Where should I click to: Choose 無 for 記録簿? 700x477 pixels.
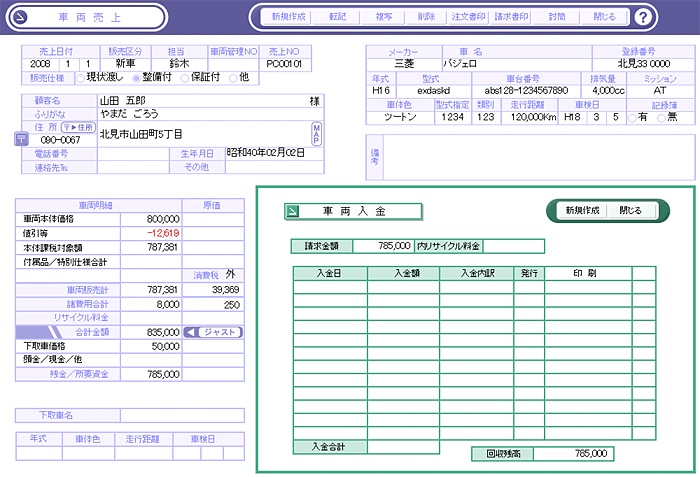664,117
